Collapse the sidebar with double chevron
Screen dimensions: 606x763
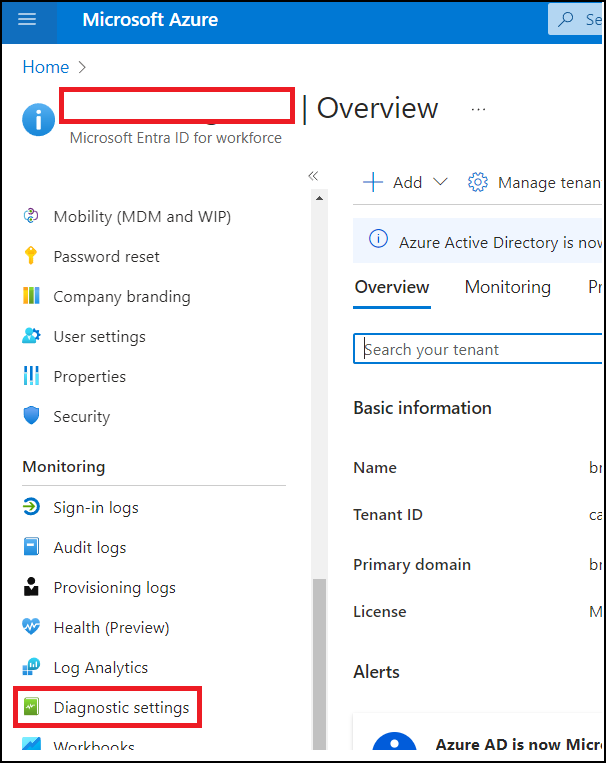[313, 176]
